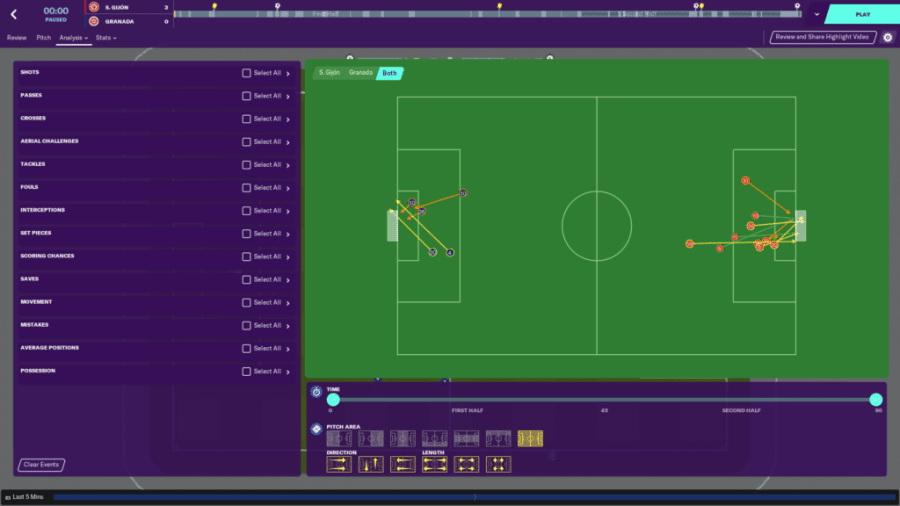This screenshot has height=506, width=900.
Task: Click the Clear Events button
Action: [41, 465]
